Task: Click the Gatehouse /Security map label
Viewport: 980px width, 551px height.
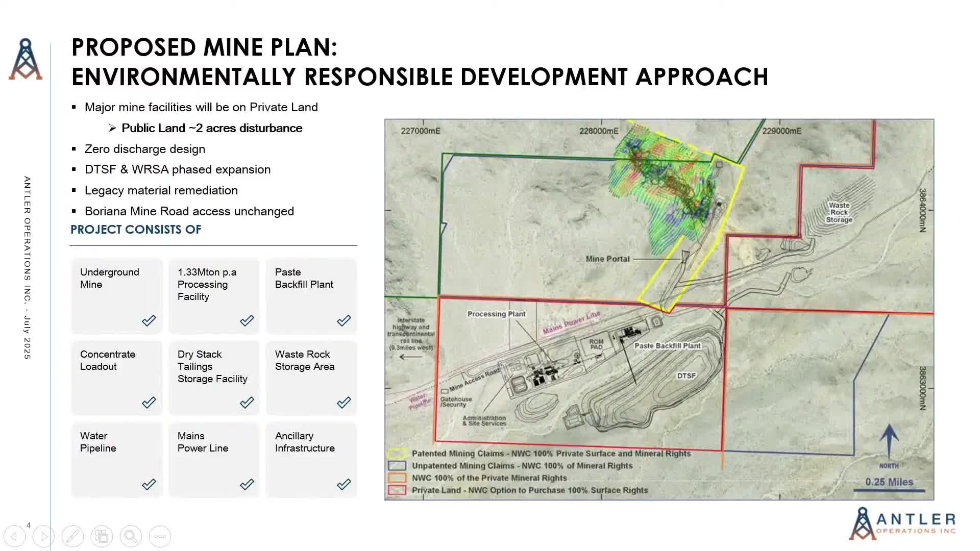Action: [456, 402]
